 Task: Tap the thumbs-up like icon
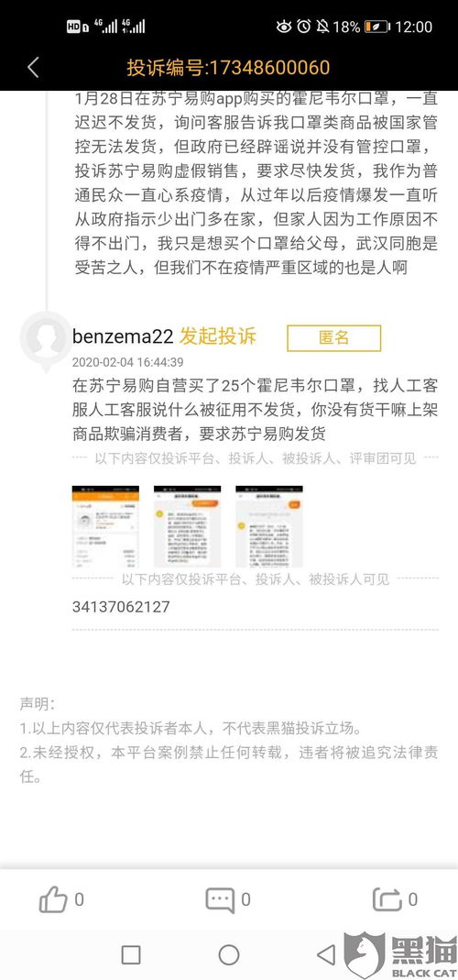pos(53,900)
